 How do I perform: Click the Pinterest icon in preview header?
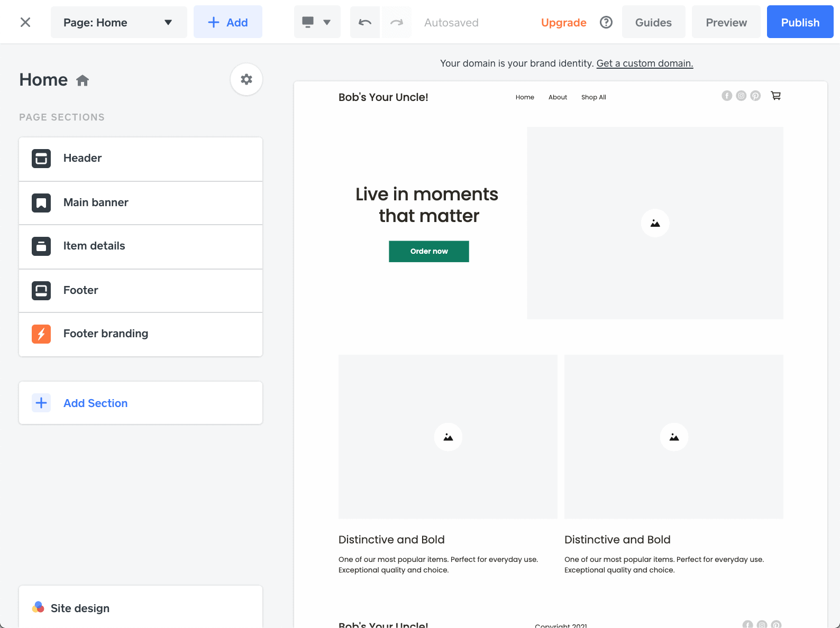pyautogui.click(x=755, y=96)
